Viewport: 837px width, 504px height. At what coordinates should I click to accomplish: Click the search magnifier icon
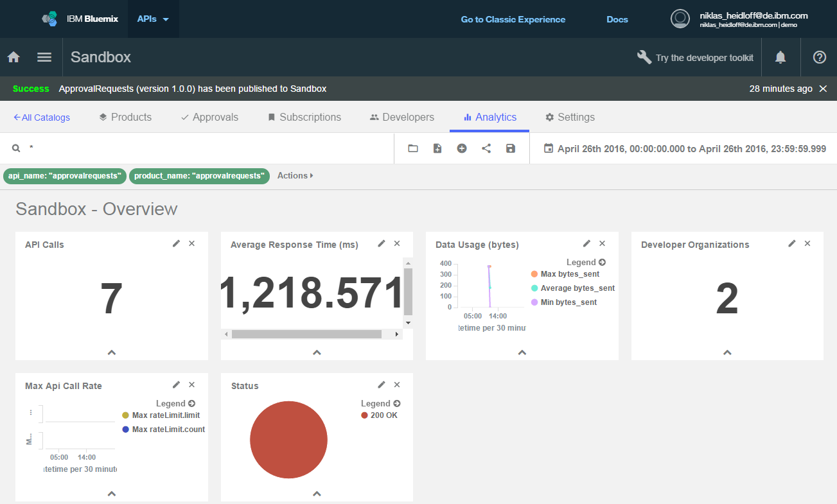click(16, 148)
